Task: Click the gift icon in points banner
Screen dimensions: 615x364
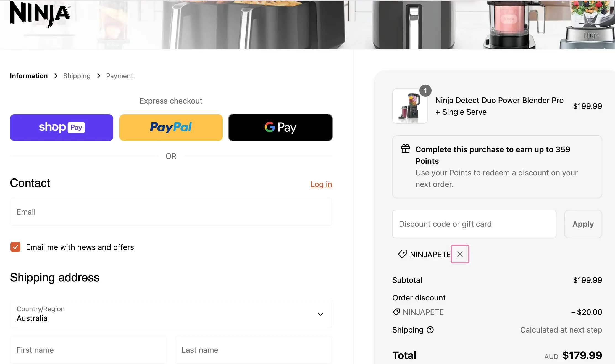Action: [x=406, y=149]
